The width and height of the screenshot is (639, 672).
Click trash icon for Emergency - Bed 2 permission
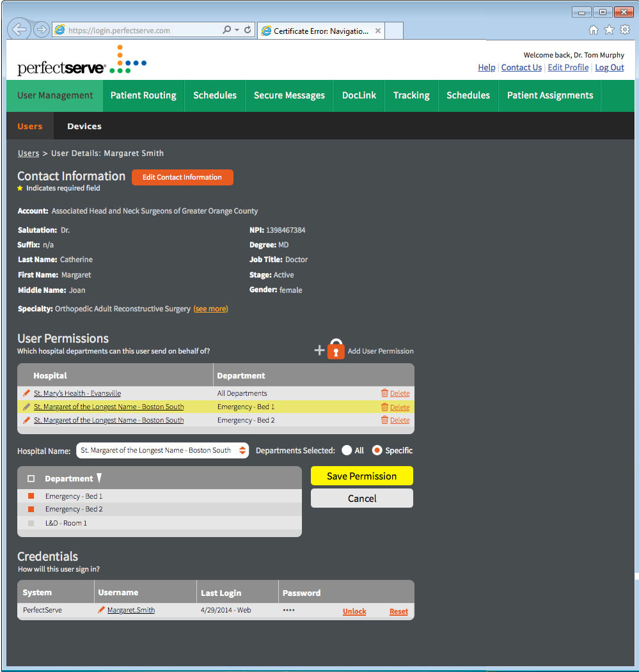pos(384,420)
